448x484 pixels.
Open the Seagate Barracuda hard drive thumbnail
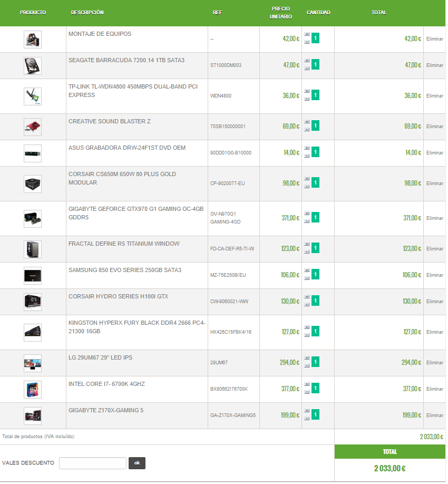click(x=33, y=66)
